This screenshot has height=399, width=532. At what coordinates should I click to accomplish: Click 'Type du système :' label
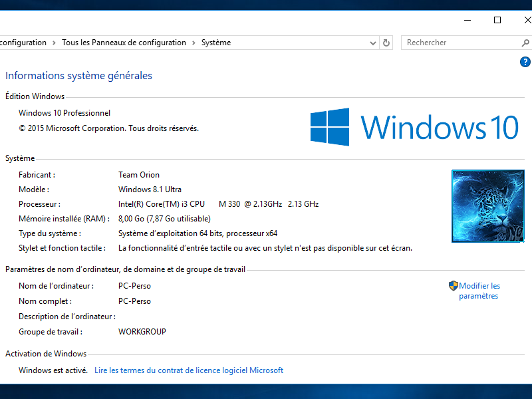[49, 233]
